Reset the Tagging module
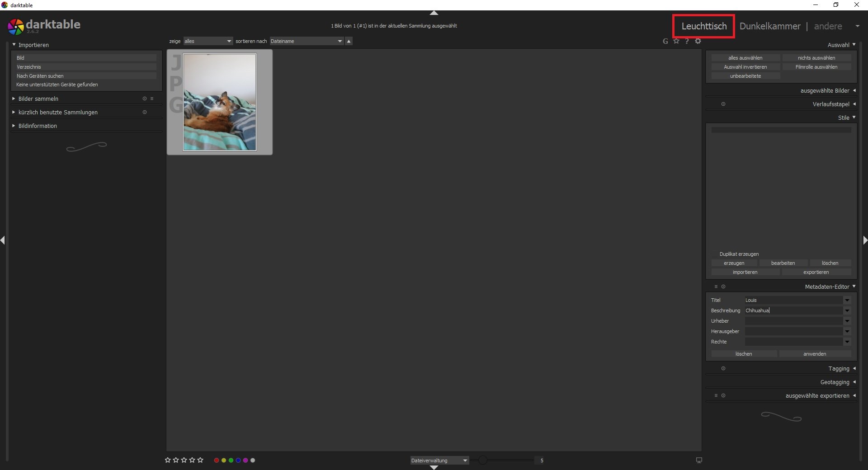 click(x=723, y=368)
